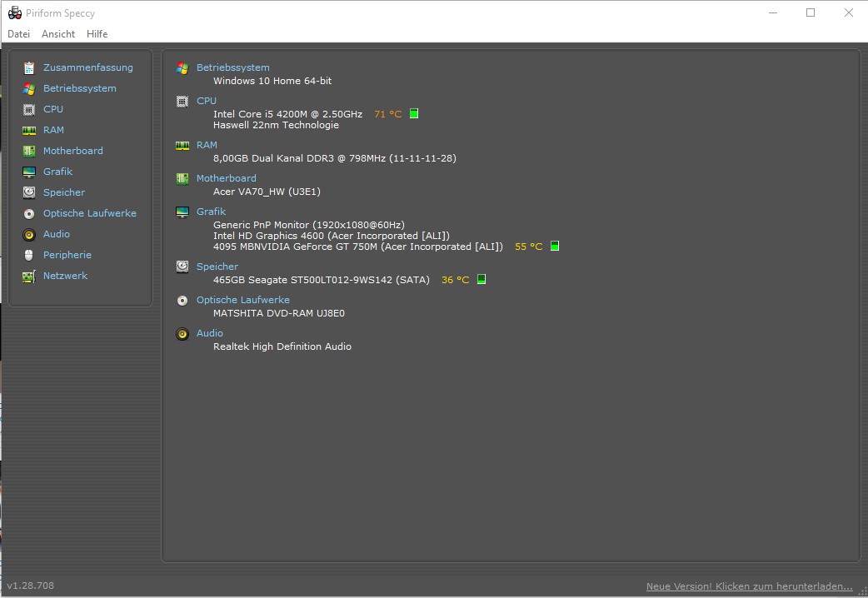Show Optische Laufwerke section in sidebar
The height and width of the screenshot is (598, 868).
click(x=90, y=213)
